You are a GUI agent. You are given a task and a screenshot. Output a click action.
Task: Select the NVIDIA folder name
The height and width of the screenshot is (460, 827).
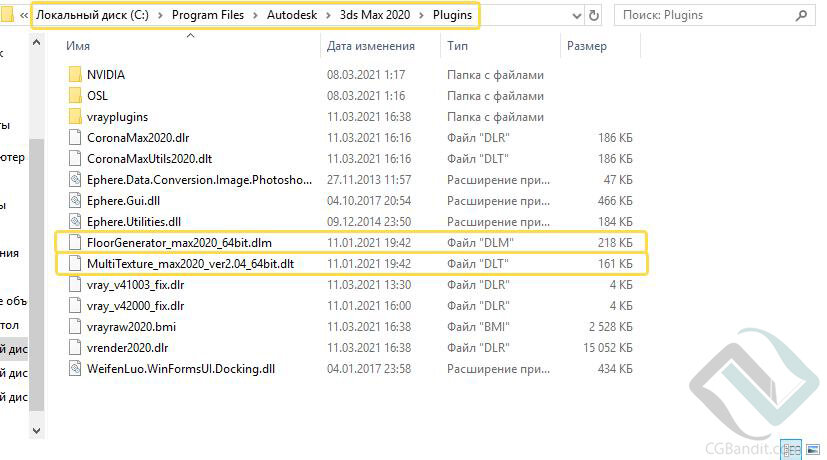pyautogui.click(x=105, y=74)
